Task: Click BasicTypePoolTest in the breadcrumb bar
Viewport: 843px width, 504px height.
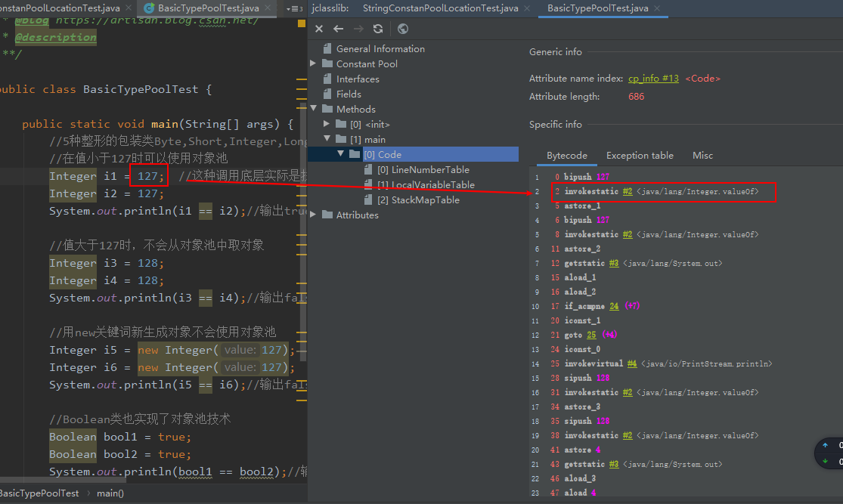Action: click(x=39, y=493)
